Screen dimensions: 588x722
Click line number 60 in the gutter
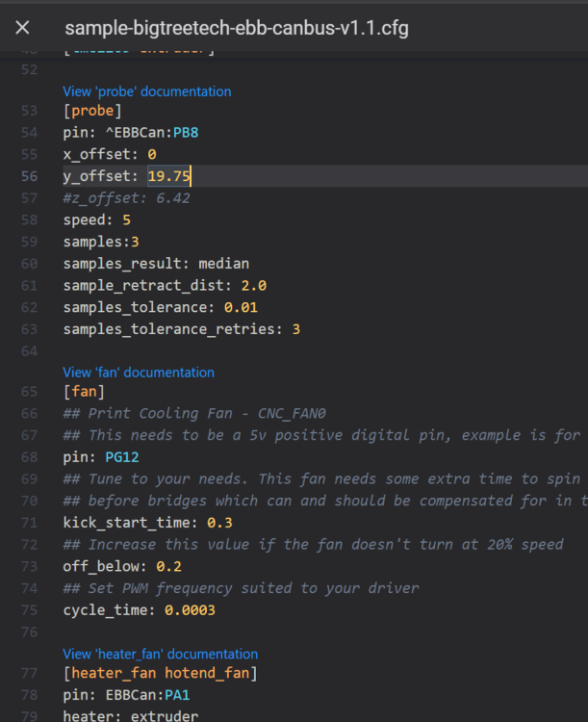pos(29,264)
